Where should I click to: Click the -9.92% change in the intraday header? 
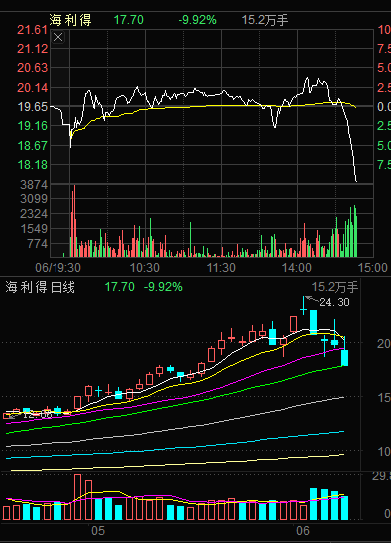tap(197, 20)
